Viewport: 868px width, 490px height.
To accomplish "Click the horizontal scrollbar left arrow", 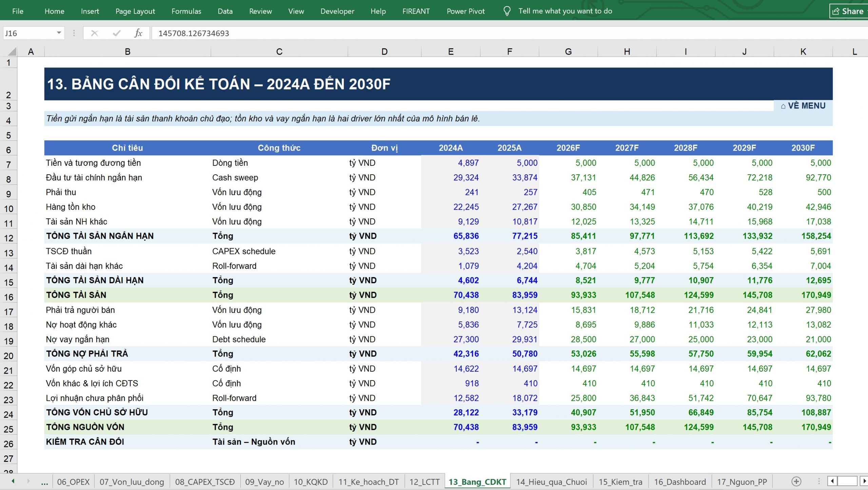I will coord(832,482).
